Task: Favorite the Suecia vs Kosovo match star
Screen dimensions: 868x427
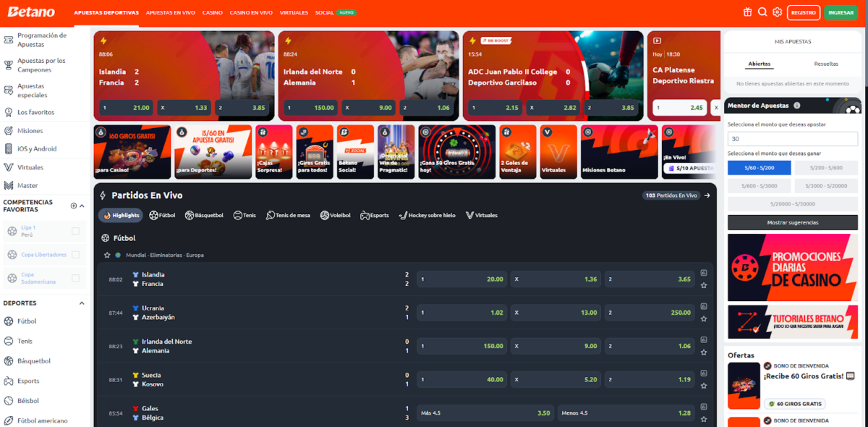Action: coord(704,386)
